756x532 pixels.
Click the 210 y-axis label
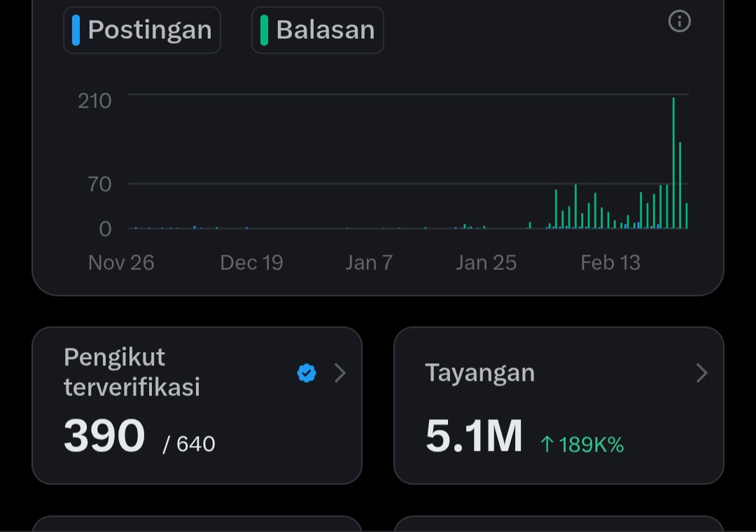[x=94, y=101]
